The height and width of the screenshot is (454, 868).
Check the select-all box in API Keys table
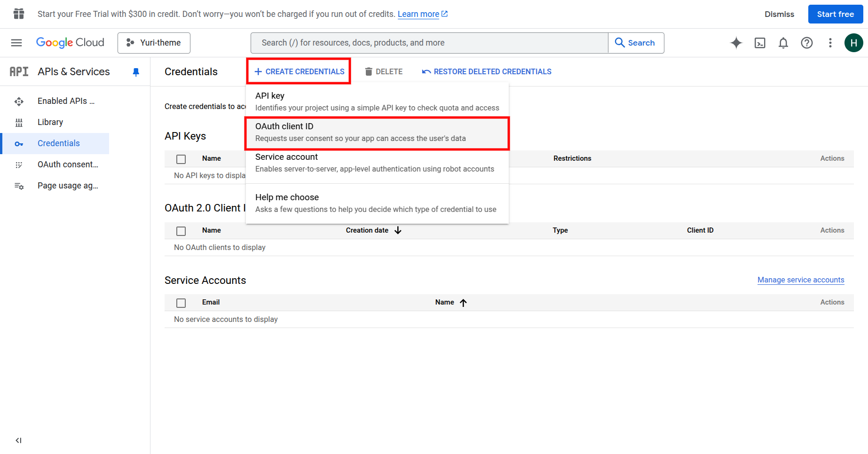[x=181, y=159]
